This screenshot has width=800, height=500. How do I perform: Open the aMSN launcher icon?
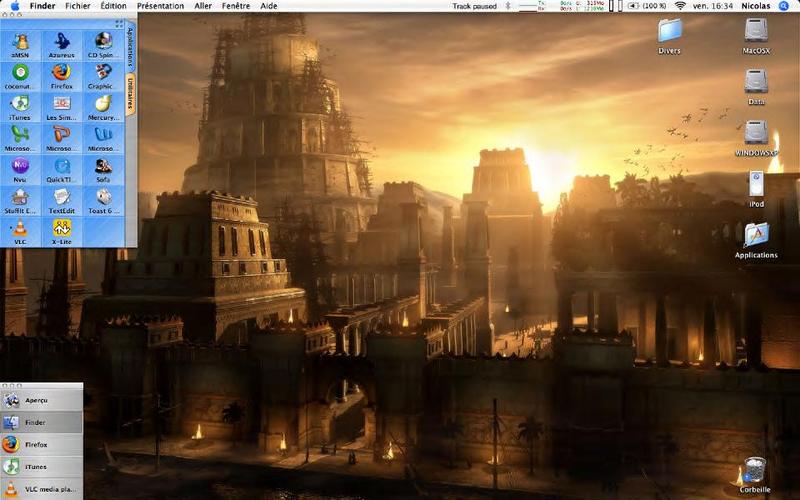pos(20,45)
